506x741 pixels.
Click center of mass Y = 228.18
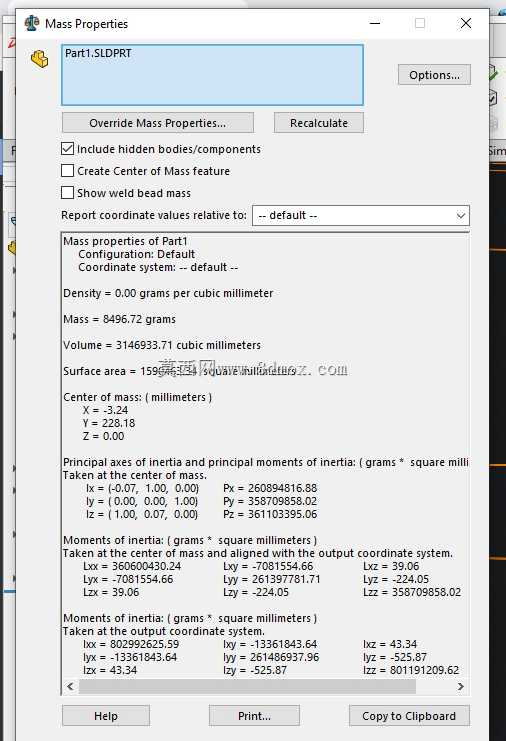(x=109, y=423)
